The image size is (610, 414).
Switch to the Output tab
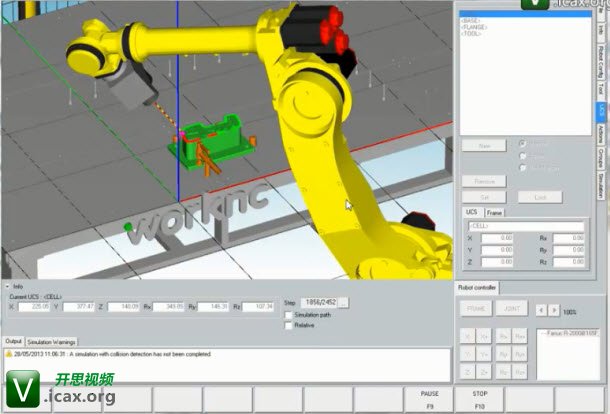tap(13, 341)
